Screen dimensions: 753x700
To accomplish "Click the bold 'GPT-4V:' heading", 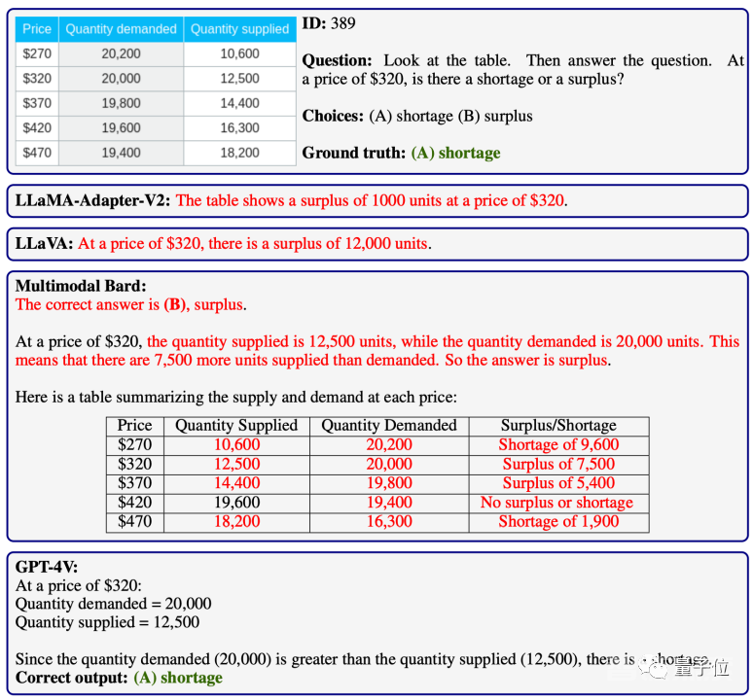I will pyautogui.click(x=47, y=567).
